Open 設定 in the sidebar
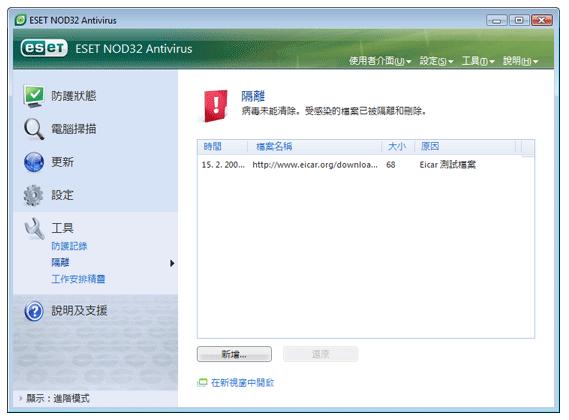569x420 pixels. (62, 195)
